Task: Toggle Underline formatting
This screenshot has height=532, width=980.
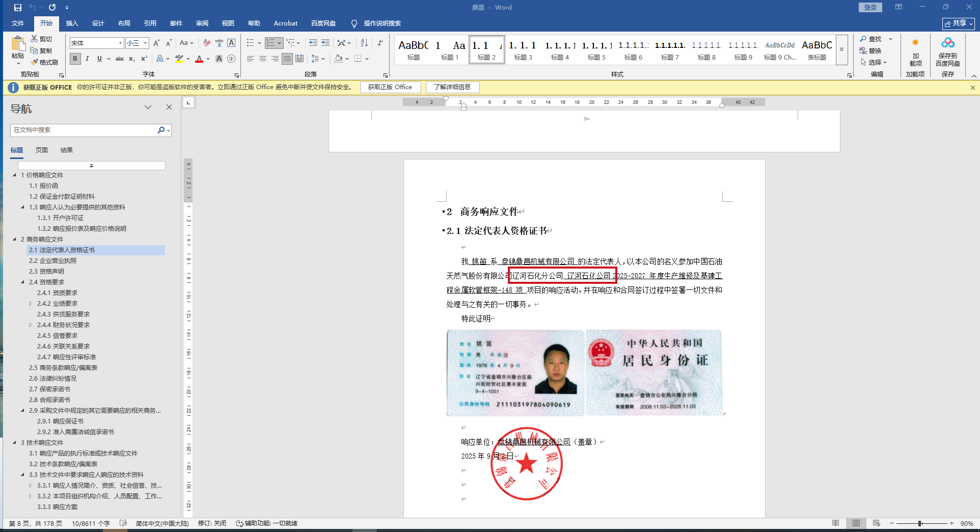Action: pos(99,59)
